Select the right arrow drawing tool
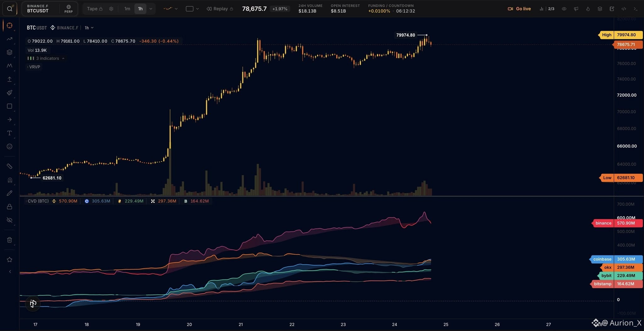Image resolution: width=644 pixels, height=331 pixels. [x=9, y=120]
